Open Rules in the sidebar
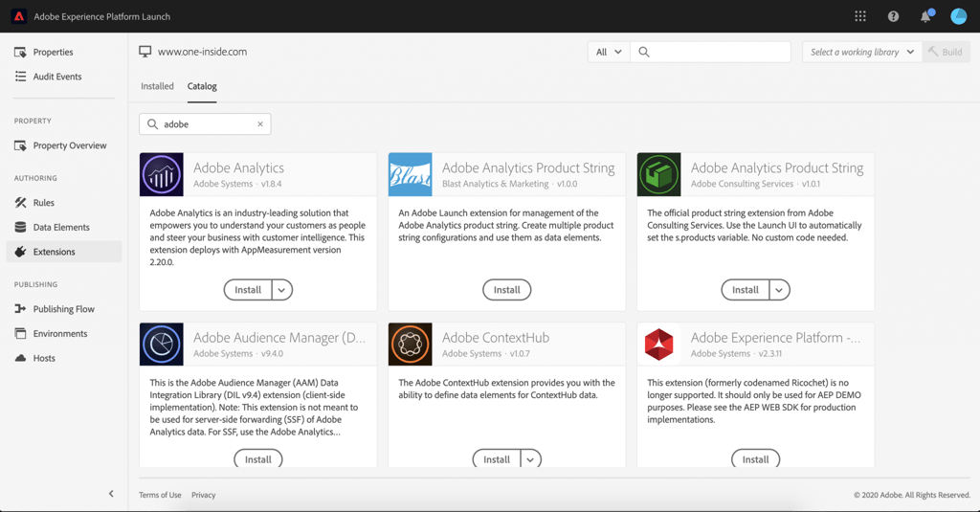Image resolution: width=980 pixels, height=512 pixels. coord(44,203)
